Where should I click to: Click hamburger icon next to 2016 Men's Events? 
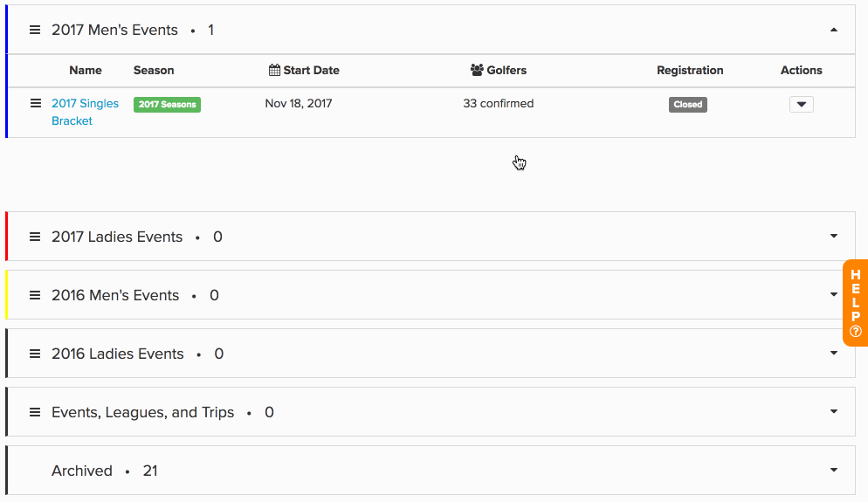pos(35,296)
